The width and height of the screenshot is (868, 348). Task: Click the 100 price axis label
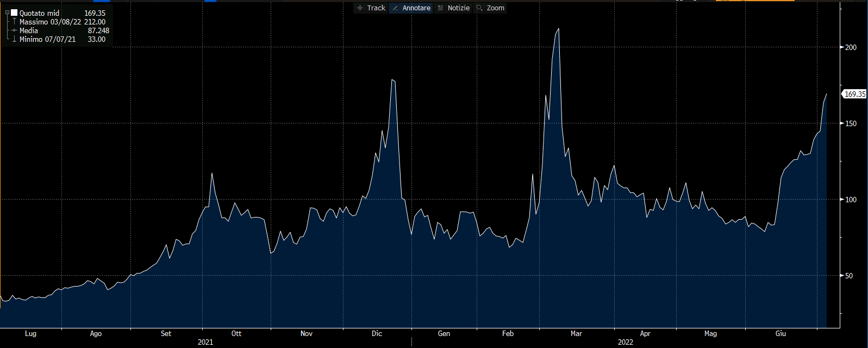851,200
